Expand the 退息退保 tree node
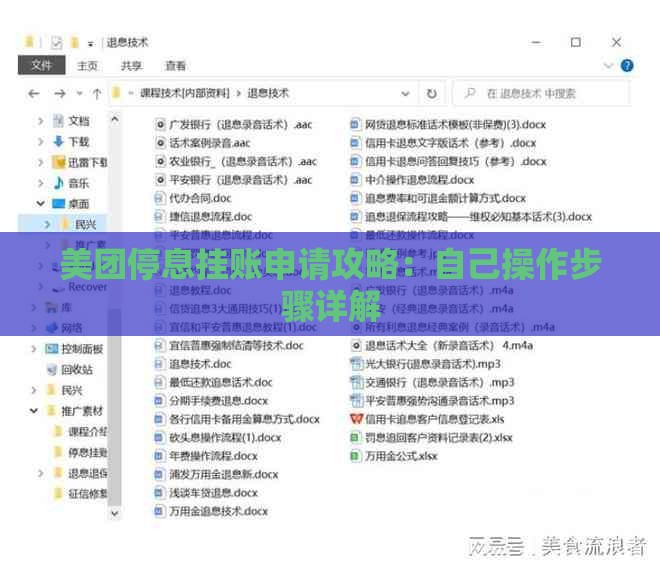Screen dimensions: 660x568 tap(40, 473)
